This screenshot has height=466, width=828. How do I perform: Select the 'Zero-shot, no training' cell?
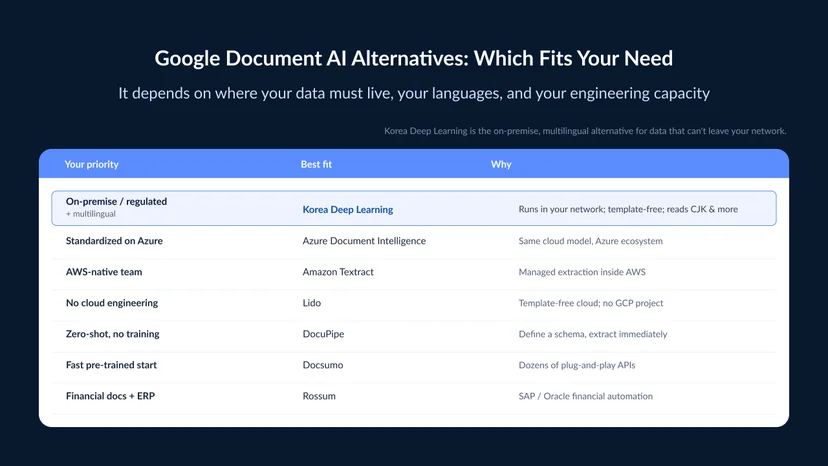coord(112,334)
